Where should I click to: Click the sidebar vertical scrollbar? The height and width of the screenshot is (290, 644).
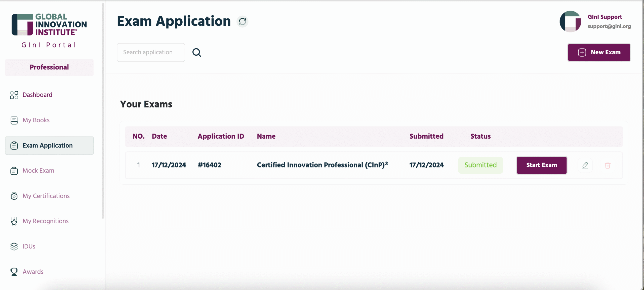103,111
